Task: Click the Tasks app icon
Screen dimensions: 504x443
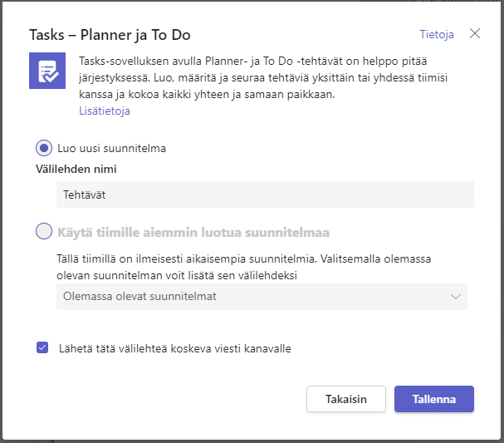Action: pyautogui.click(x=47, y=71)
